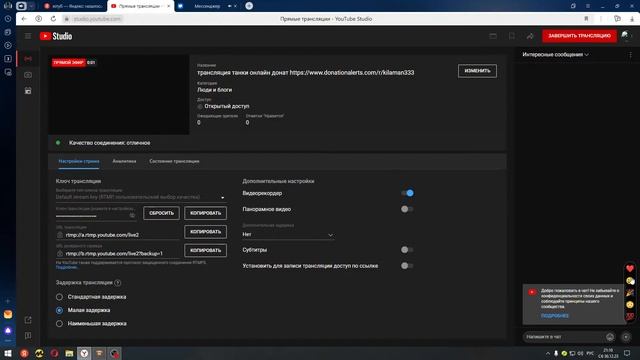Reveal stream key with eye icon
This screenshot has height=360, width=640.
132,215
